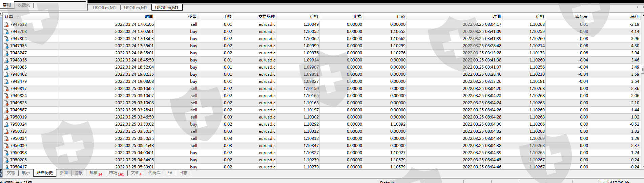Image resolution: width=644 pixels, height=183 pixels.
Task: Click the order icon for ticket 7947638
Action: point(6,24)
